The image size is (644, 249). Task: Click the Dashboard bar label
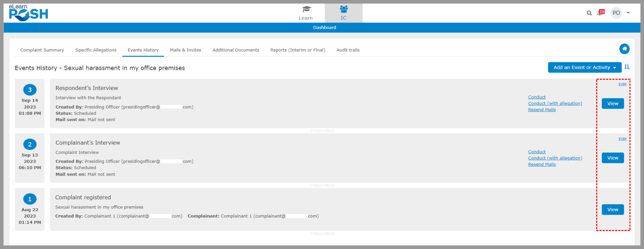click(324, 28)
